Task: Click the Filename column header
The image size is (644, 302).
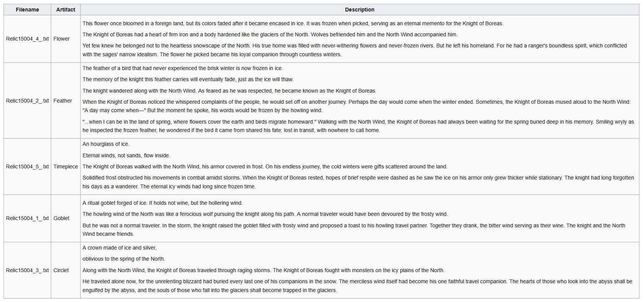Action: pos(27,10)
